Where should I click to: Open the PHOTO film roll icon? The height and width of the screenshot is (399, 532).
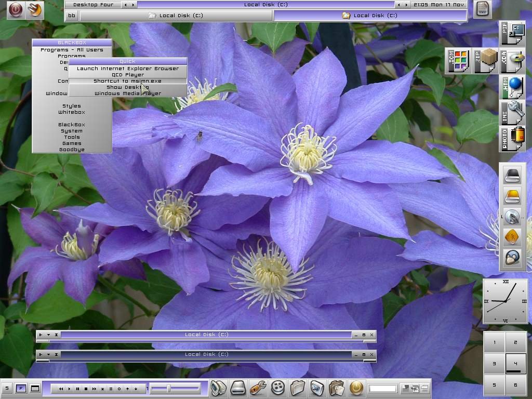click(512, 139)
